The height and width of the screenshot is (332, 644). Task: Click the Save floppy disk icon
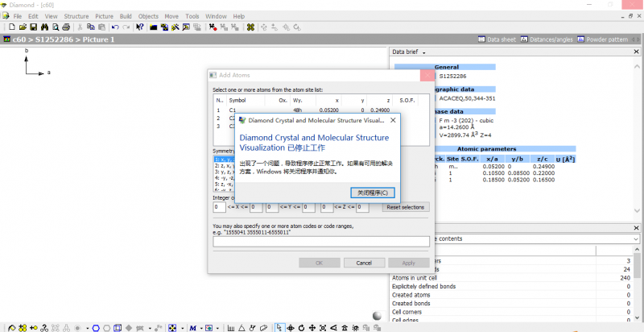click(33, 27)
